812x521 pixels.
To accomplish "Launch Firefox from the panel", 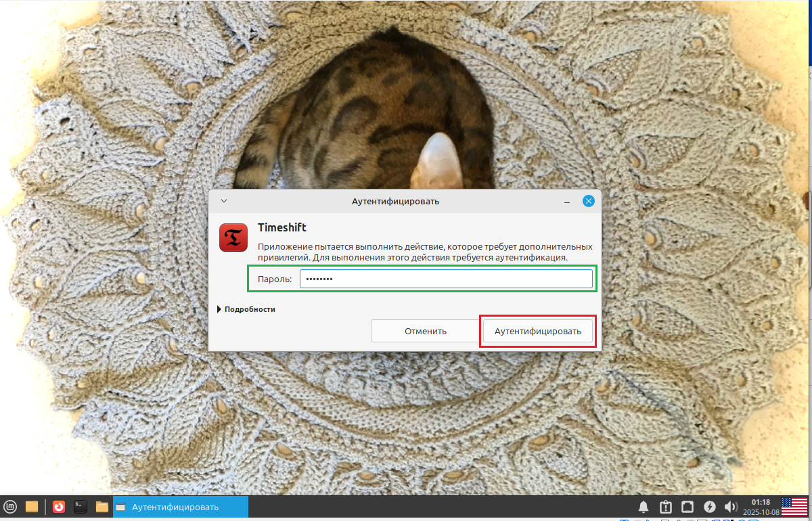I will click(x=59, y=506).
